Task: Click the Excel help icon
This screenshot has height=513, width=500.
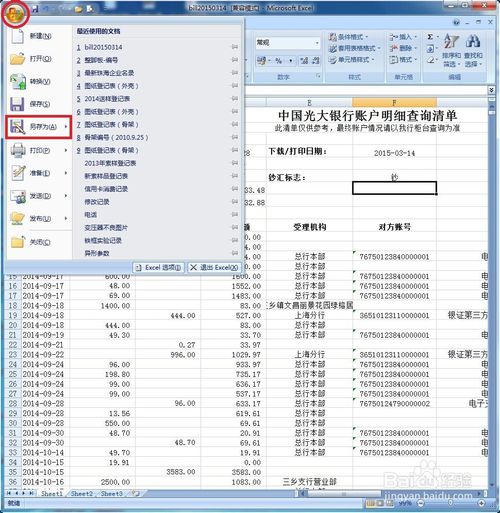Action: (x=456, y=23)
